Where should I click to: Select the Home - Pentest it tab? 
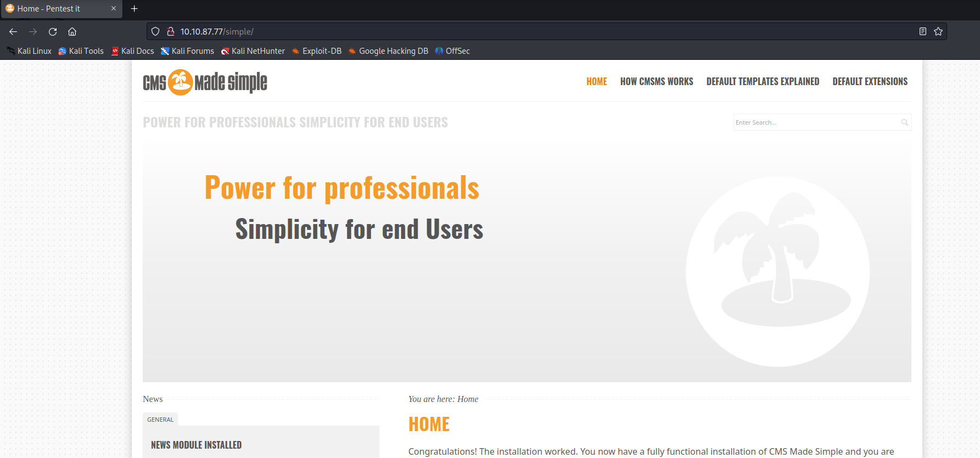pos(61,9)
